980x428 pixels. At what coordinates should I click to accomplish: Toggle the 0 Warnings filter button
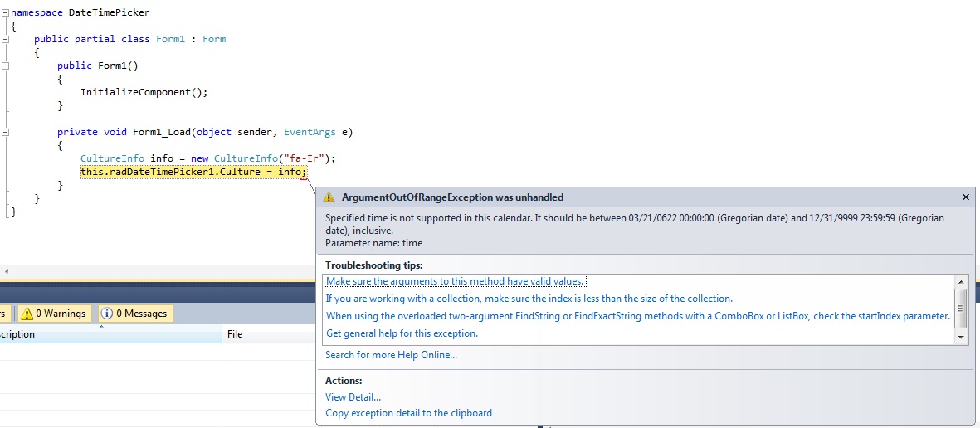pos(55,314)
